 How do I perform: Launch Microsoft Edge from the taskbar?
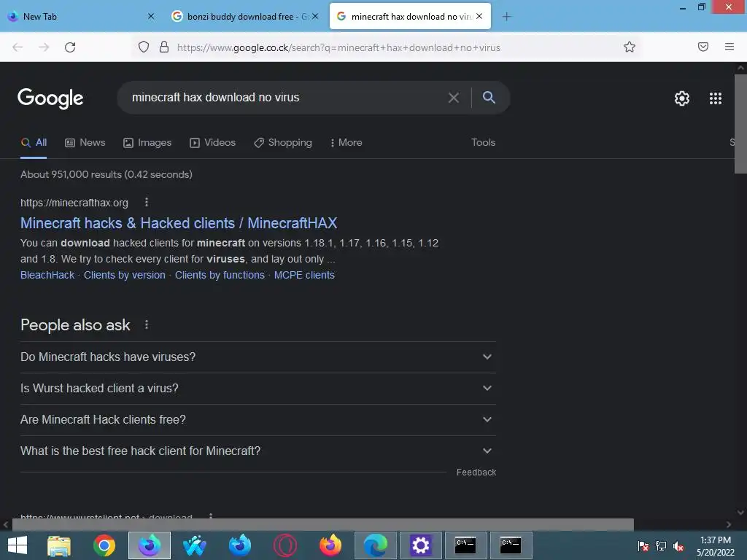pos(376,545)
